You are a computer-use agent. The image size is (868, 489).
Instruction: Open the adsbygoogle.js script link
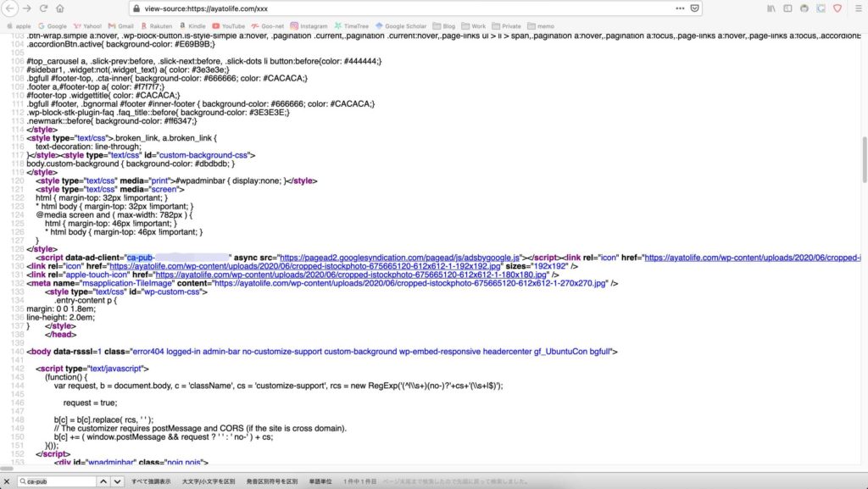[400, 258]
